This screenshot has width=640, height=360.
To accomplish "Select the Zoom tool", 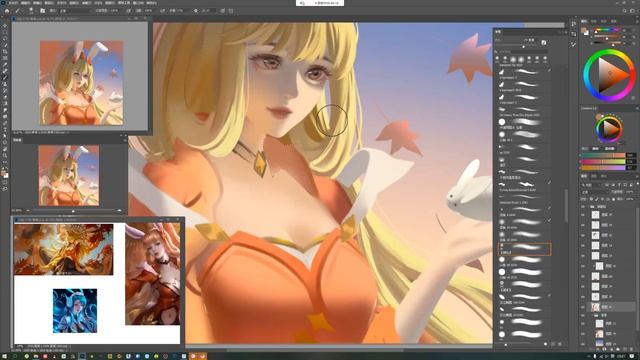I will point(5,156).
